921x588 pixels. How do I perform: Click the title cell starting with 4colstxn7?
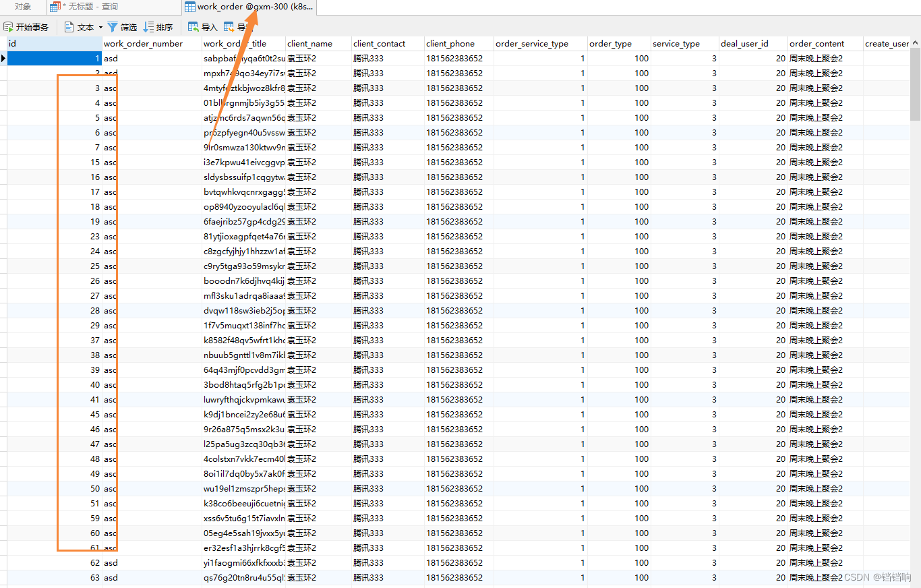[x=243, y=459]
